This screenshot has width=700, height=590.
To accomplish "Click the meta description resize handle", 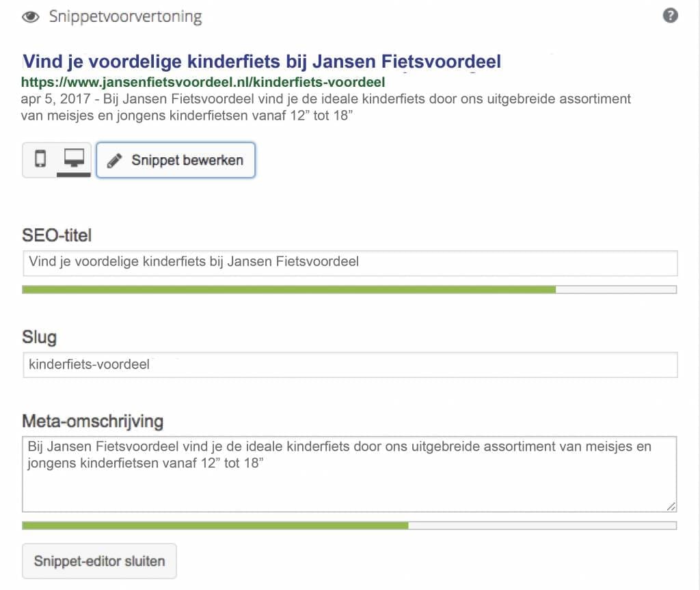I will [x=671, y=507].
